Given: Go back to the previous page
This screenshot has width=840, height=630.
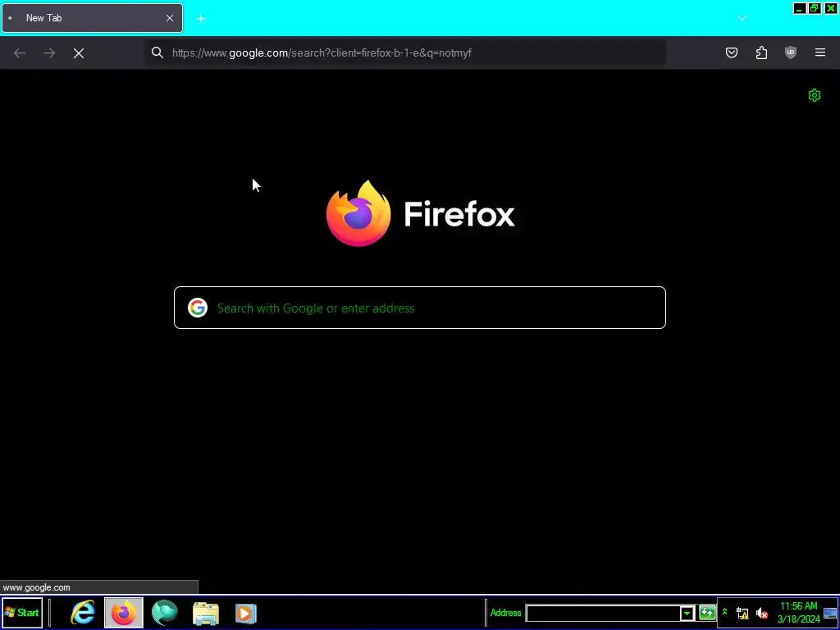Looking at the screenshot, I should [20, 53].
